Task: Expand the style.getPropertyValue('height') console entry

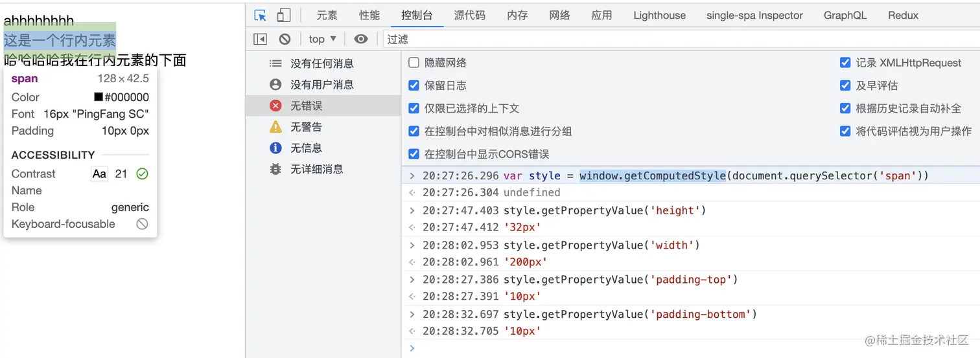Action: coord(412,210)
